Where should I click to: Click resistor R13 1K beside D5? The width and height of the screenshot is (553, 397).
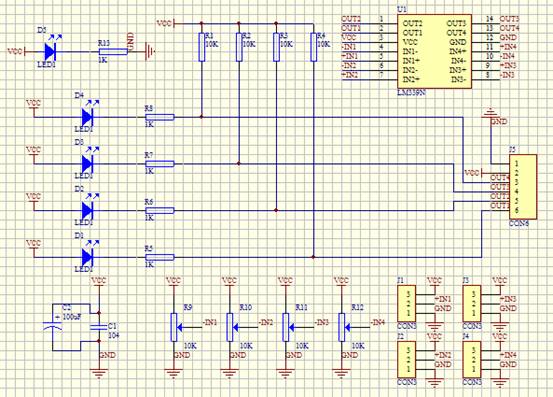pos(113,52)
